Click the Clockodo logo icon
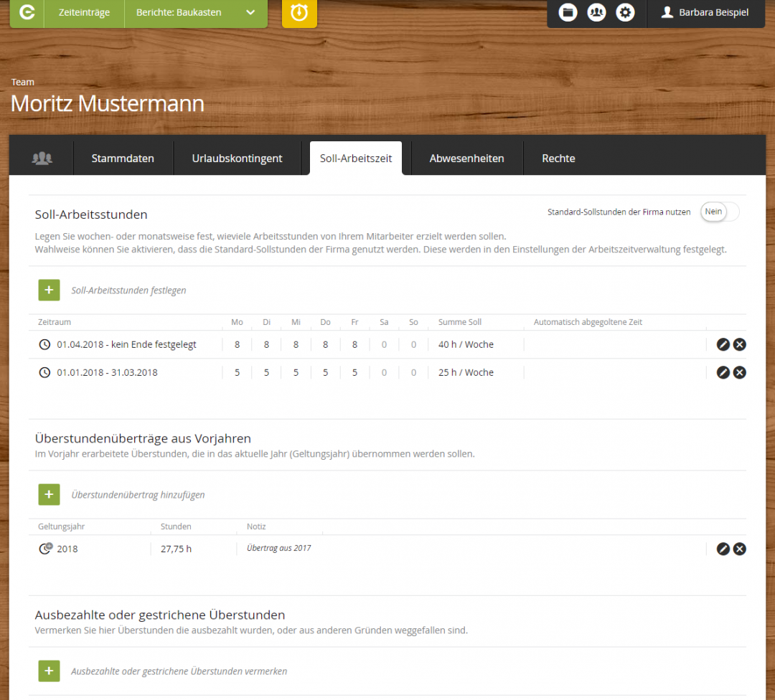The width and height of the screenshot is (775, 700). click(26, 13)
